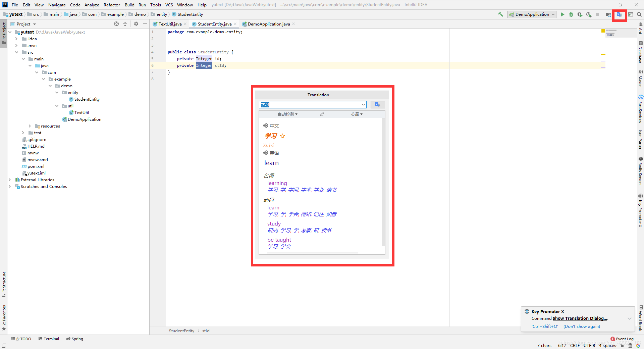Play English pronunciation speaker icon
This screenshot has height=349, width=644.
point(266,153)
